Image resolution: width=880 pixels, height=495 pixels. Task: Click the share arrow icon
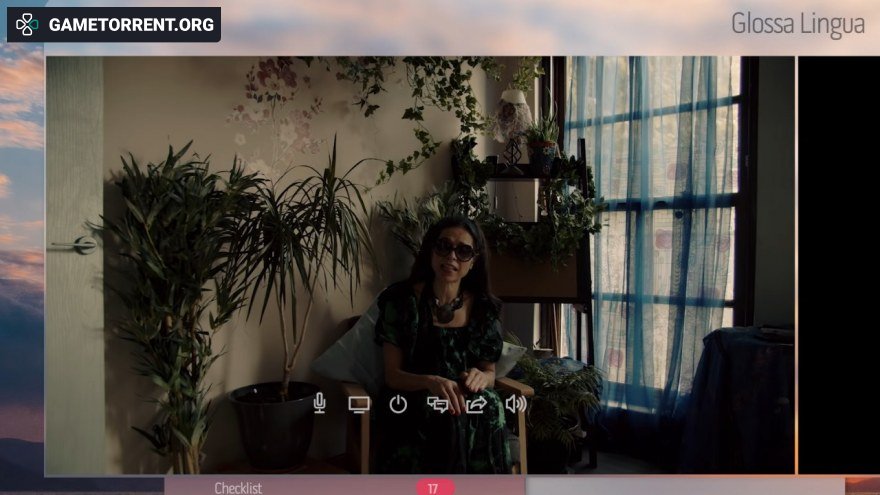point(476,404)
